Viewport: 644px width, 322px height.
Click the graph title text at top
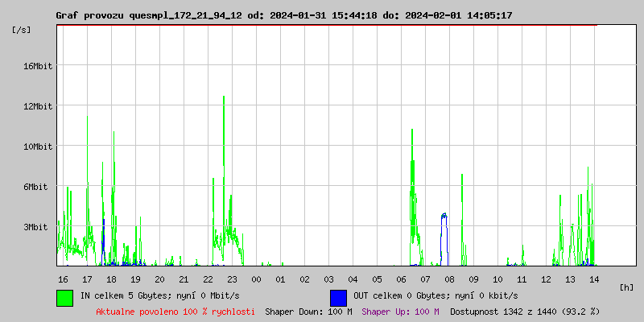[283, 15]
